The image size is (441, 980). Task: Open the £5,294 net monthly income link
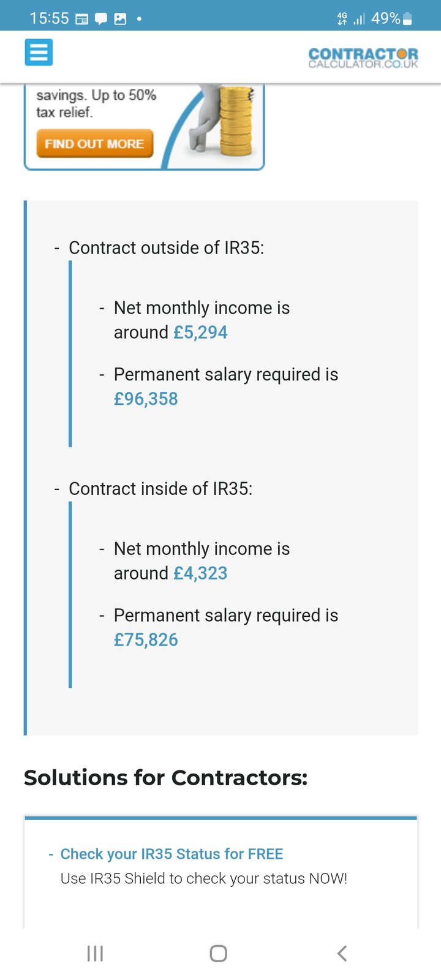click(200, 333)
